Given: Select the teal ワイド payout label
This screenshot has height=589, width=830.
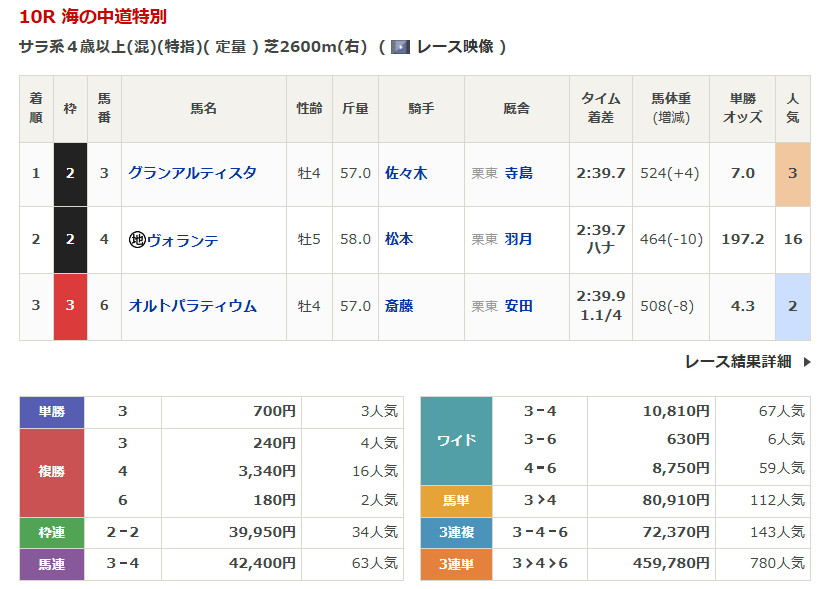Looking at the screenshot, I should [456, 440].
